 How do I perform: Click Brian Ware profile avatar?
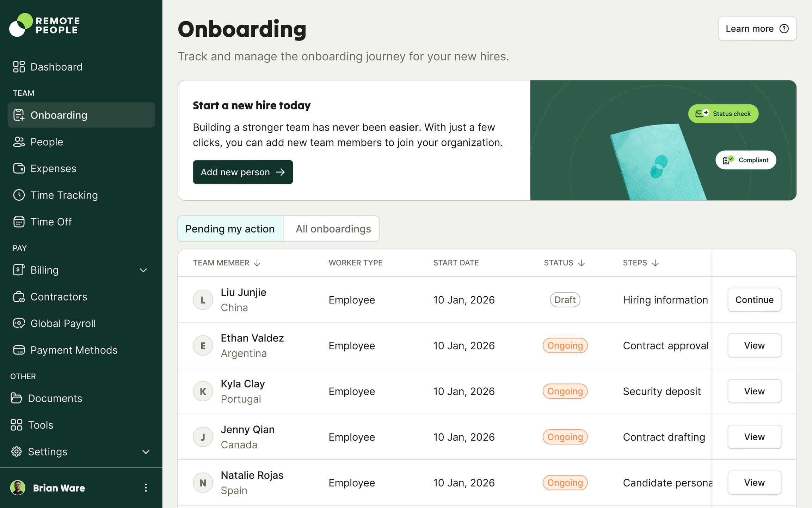point(18,488)
